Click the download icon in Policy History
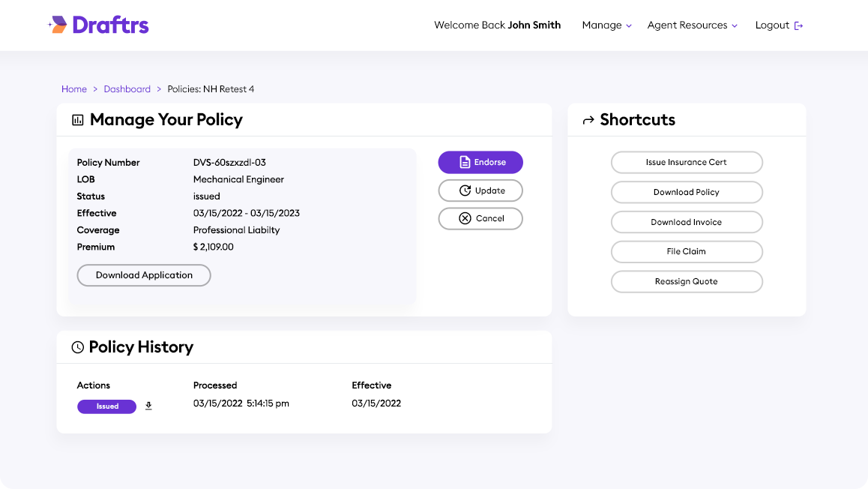 (148, 406)
